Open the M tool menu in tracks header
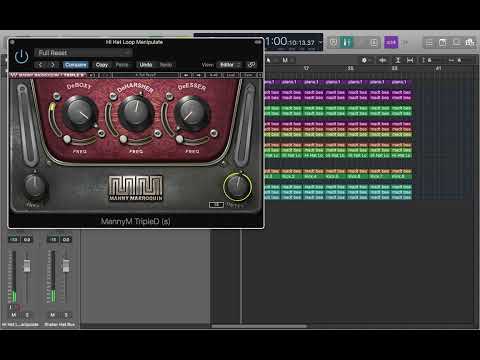The width and height of the screenshot is (480, 360). [x=287, y=60]
